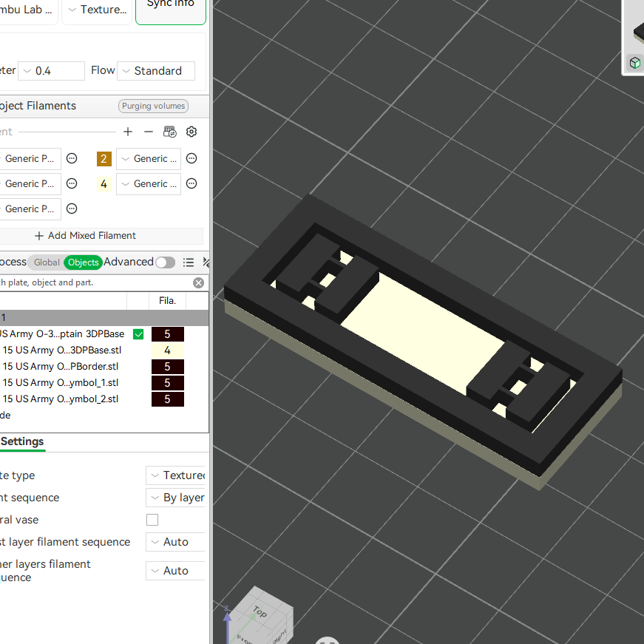Image resolution: width=644 pixels, height=644 pixels.
Task: Expand the nozzle diameter 0.4 dropdown
Action: [51, 71]
